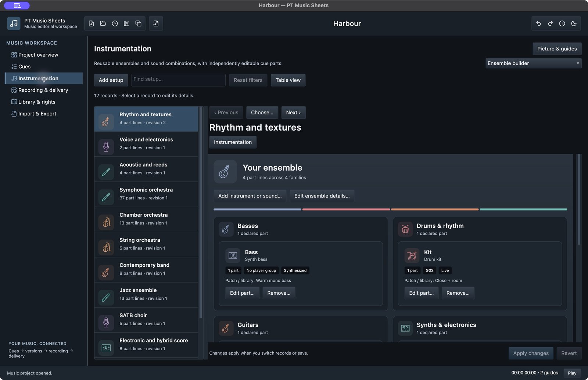Click the import/export page icon in toolbar

156,24
